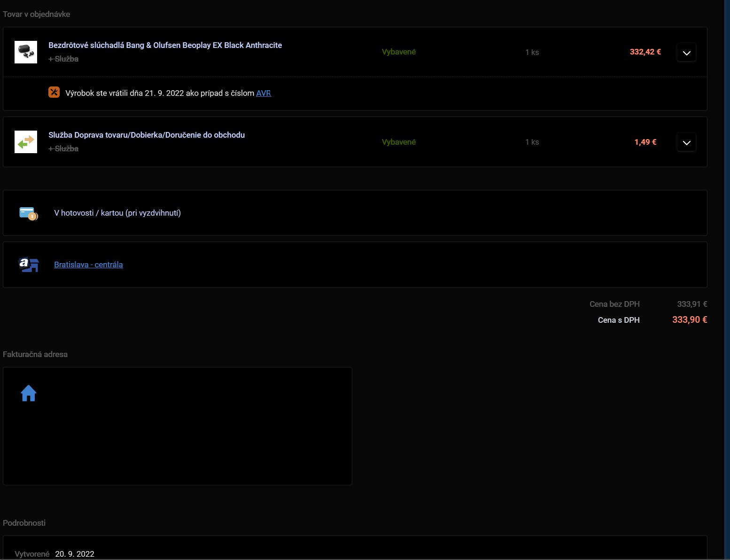Click the headphones product thumbnail image
The width and height of the screenshot is (730, 560).
tap(26, 52)
